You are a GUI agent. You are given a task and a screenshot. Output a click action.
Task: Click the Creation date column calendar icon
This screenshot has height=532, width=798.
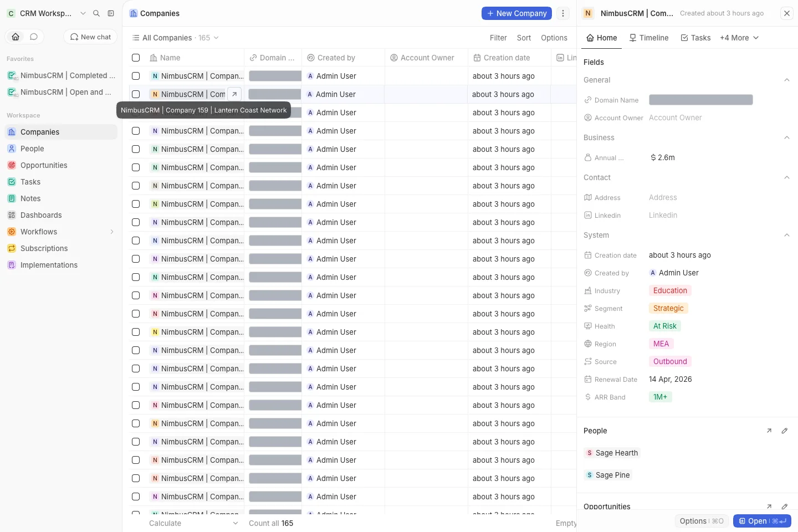(477, 58)
